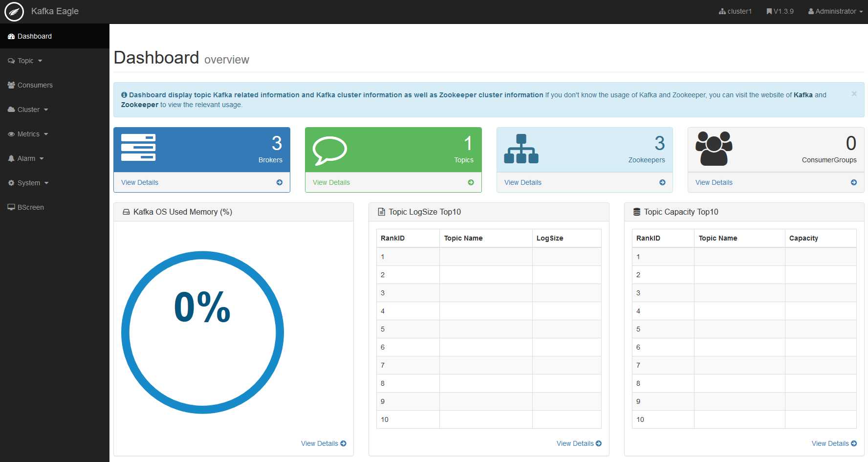
Task: Expand the Topic sidebar menu
Action: point(55,61)
